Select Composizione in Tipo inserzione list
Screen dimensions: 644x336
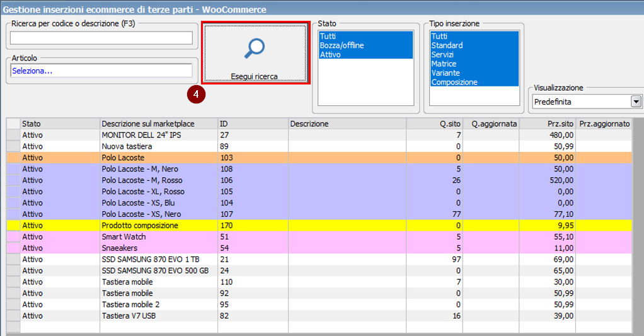pyautogui.click(x=474, y=82)
